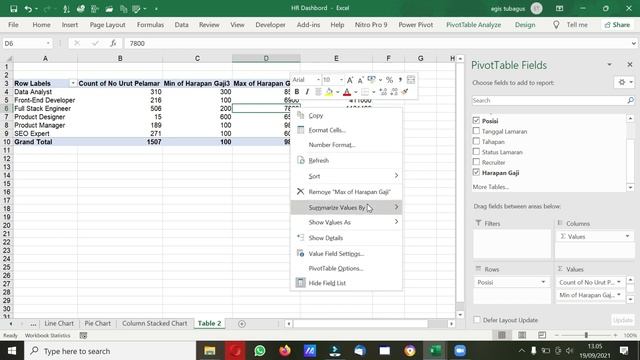Open Value Field Settings from the context menu
This screenshot has width=640, height=360.
click(x=346, y=253)
